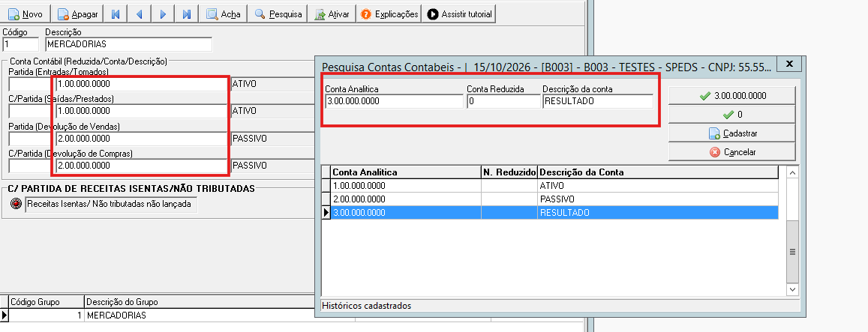Go to first record arrow
Screen dimensions: 868x332
coord(116,13)
